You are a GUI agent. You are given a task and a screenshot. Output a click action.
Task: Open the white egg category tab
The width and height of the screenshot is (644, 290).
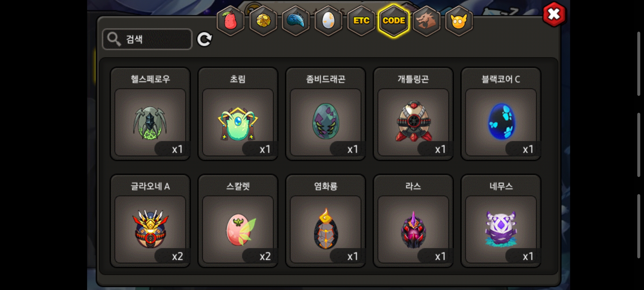(328, 21)
